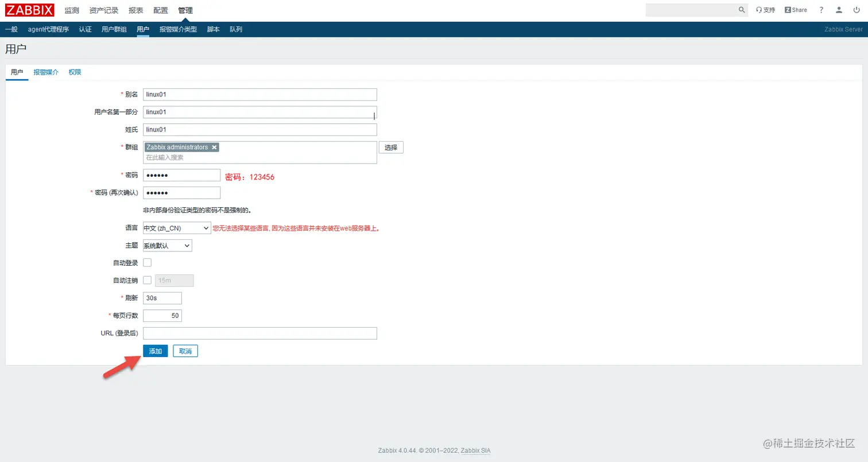The image size is (868, 462).
Task: Open the 支持 support link
Action: click(x=765, y=10)
